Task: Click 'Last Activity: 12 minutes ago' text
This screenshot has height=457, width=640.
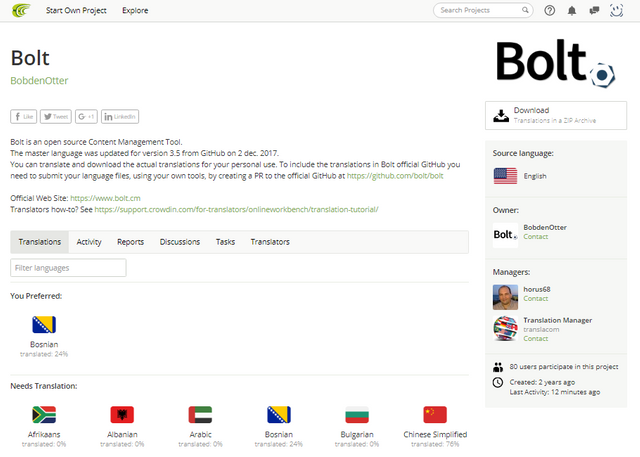Action: 555,392
